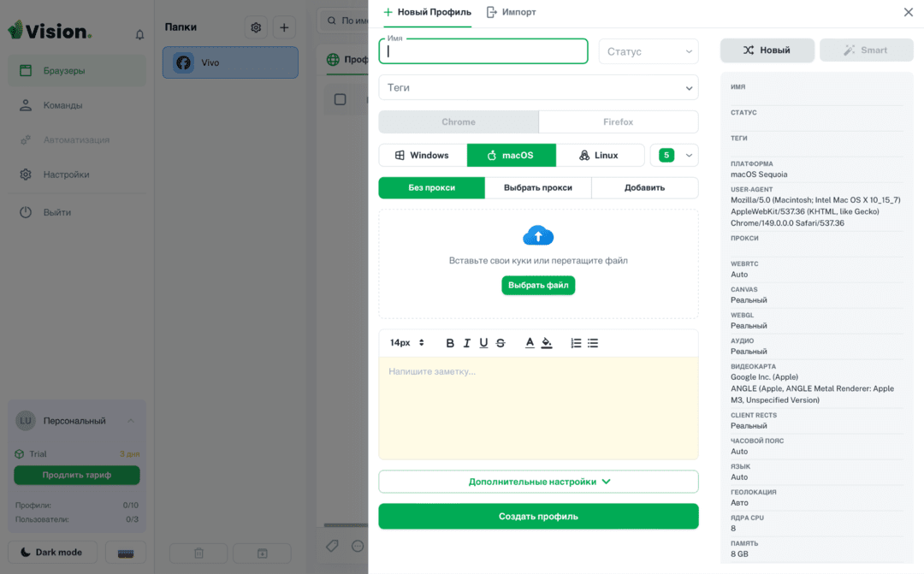Open the folder settings gear icon
The height and width of the screenshot is (574, 924).
point(256,27)
